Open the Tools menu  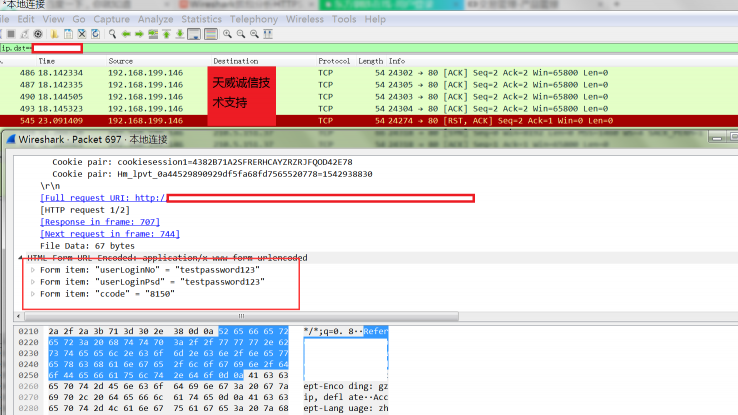[344, 19]
